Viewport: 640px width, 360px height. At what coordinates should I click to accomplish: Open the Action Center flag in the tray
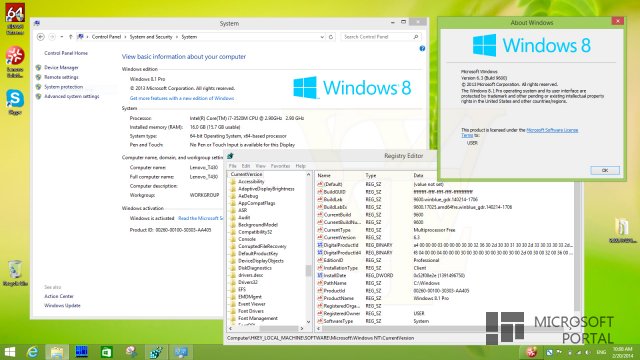tap(559, 352)
